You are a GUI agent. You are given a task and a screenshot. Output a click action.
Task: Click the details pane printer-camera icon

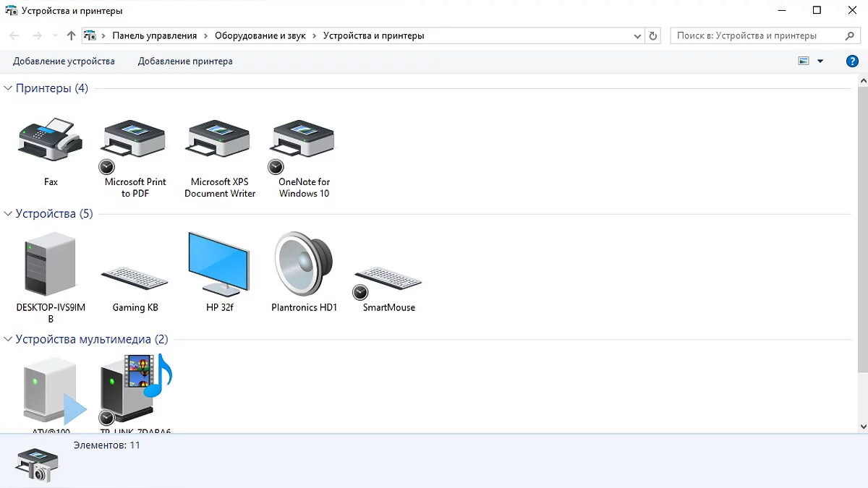pos(37,464)
